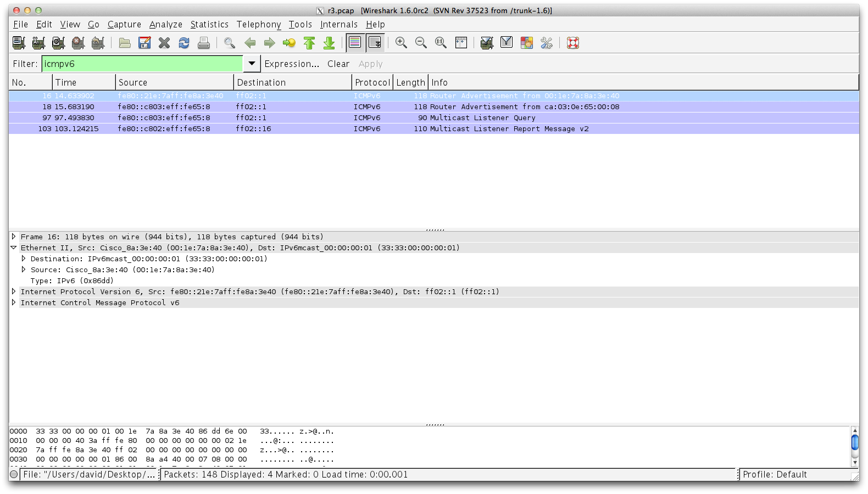Expand the Frame 16 tree node
868x494 pixels.
pos(14,237)
